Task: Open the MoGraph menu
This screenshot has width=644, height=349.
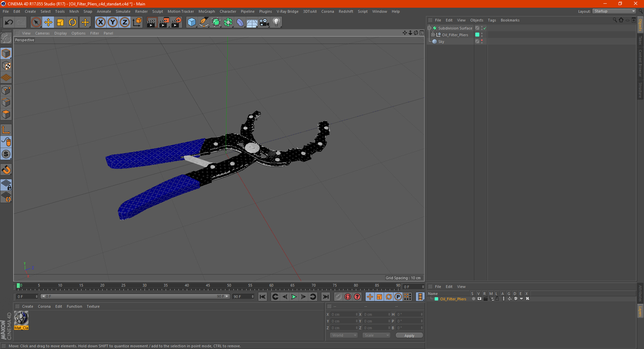Action: (207, 11)
